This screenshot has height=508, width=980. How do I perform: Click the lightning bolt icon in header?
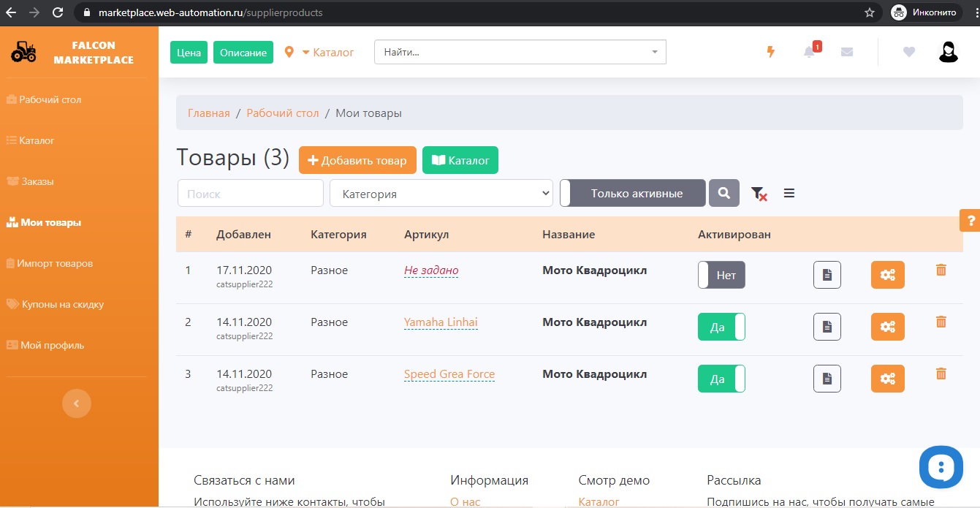pyautogui.click(x=770, y=52)
